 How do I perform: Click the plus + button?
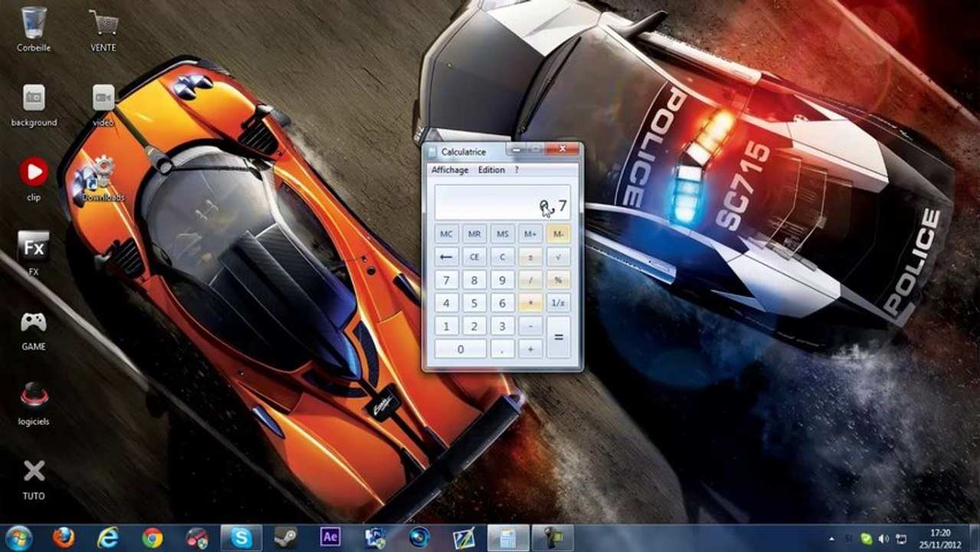[530, 349]
